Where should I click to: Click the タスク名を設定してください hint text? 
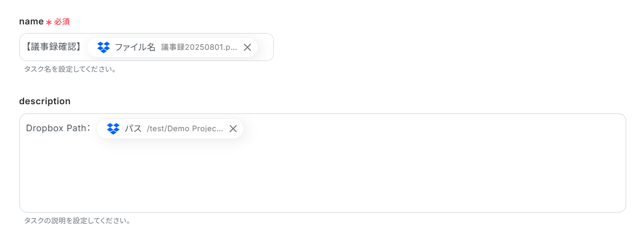[70, 69]
